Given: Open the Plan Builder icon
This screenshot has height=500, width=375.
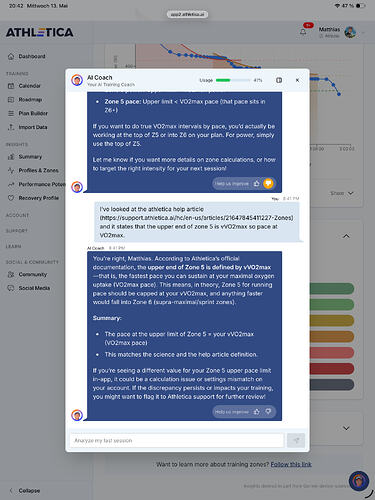Looking at the screenshot, I should pos(11,113).
